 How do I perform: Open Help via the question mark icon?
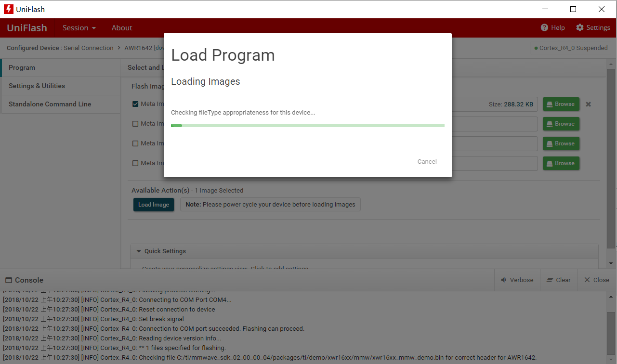pos(544,27)
